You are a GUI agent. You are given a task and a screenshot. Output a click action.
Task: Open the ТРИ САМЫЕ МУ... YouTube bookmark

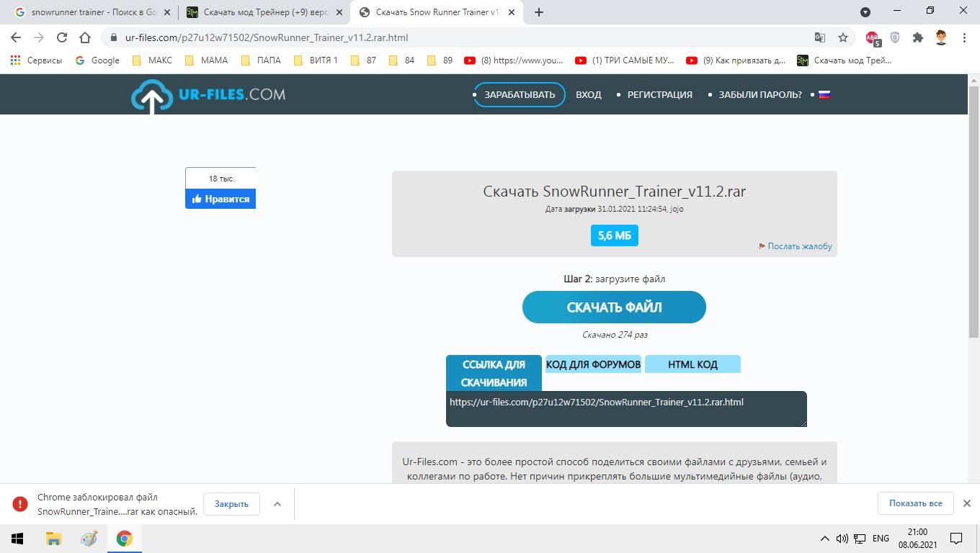(625, 60)
